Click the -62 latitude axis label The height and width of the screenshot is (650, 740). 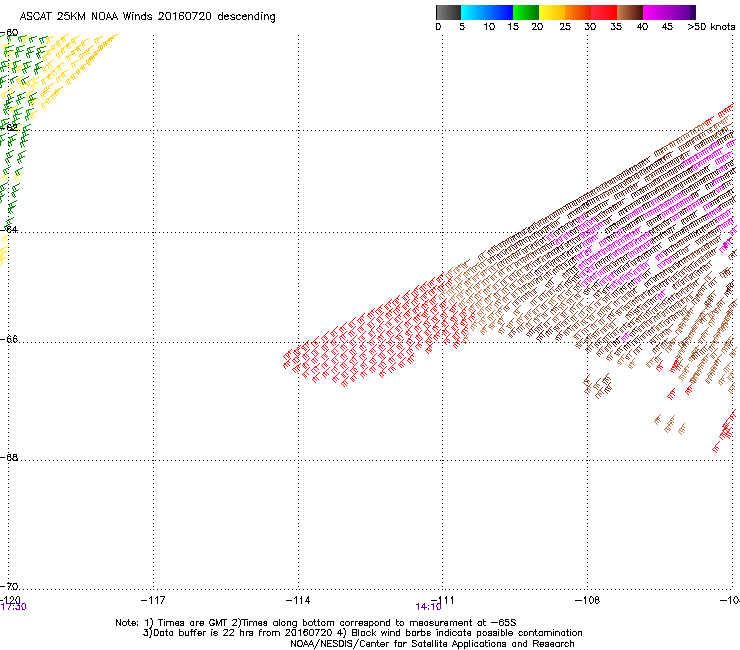point(9,127)
